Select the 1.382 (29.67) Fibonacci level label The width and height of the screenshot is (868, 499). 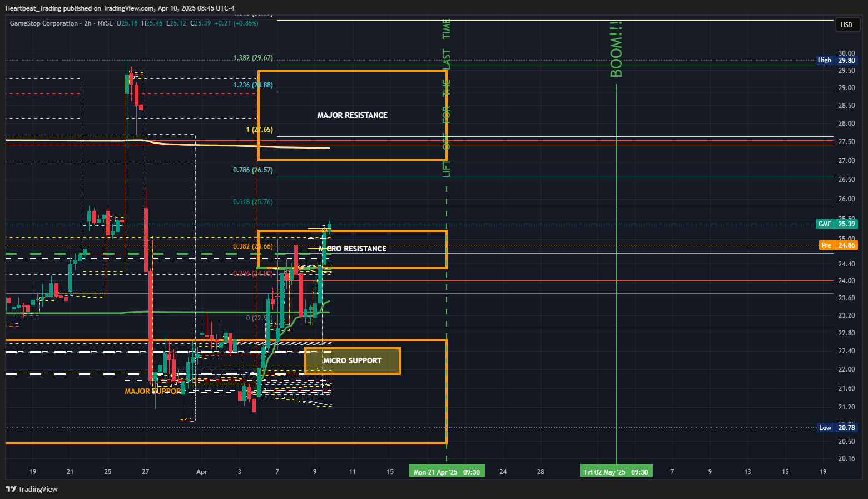tap(253, 58)
